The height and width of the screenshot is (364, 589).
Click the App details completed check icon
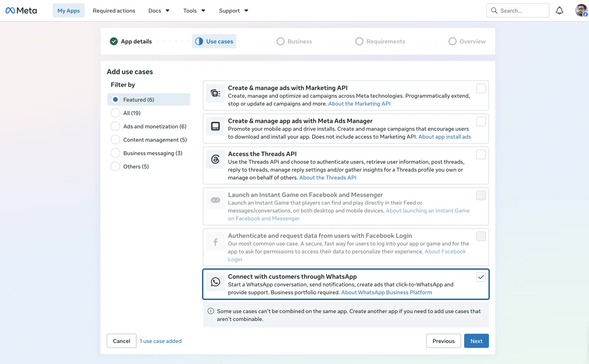point(114,41)
